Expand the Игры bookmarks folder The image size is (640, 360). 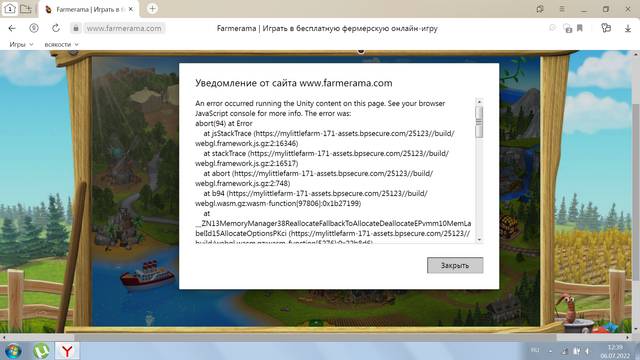point(21,44)
